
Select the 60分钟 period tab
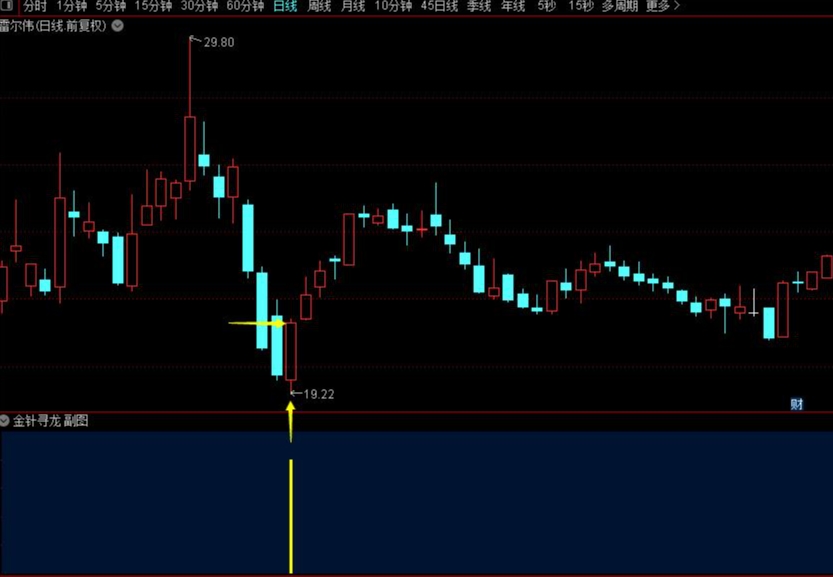pos(245,6)
